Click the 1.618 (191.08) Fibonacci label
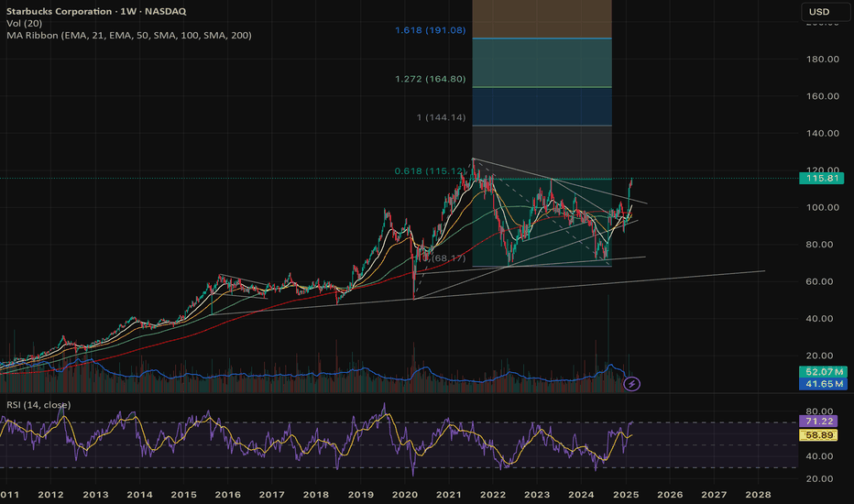854x504 pixels. [431, 30]
